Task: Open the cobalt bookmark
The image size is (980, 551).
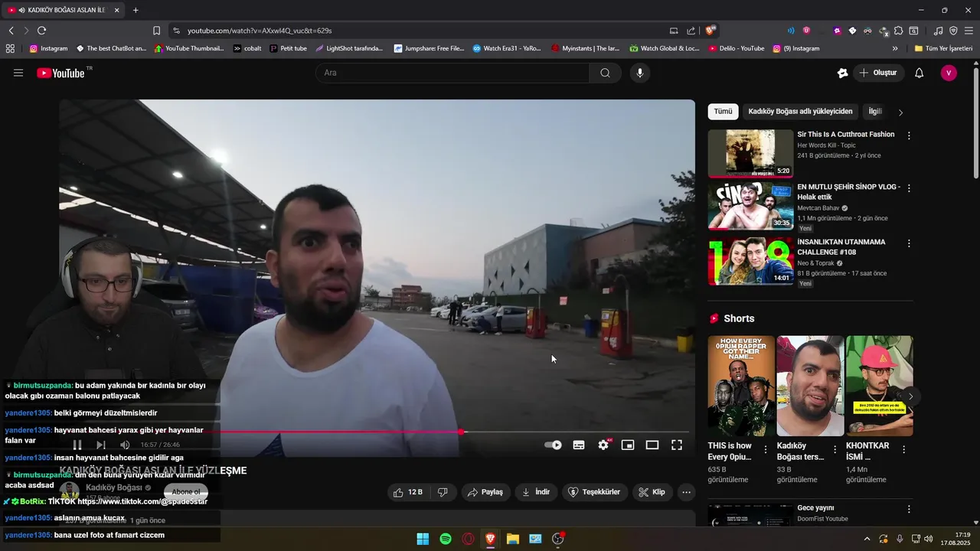Action: 247,48
